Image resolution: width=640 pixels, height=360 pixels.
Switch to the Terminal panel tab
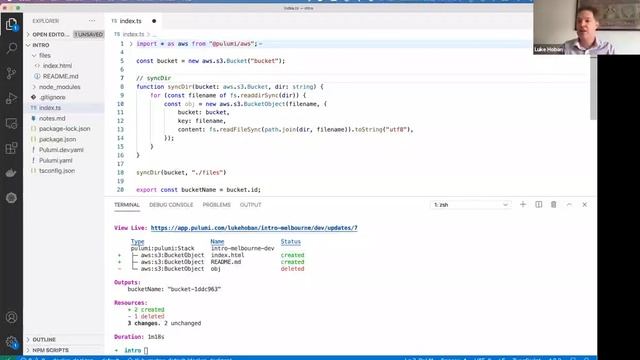(127, 205)
